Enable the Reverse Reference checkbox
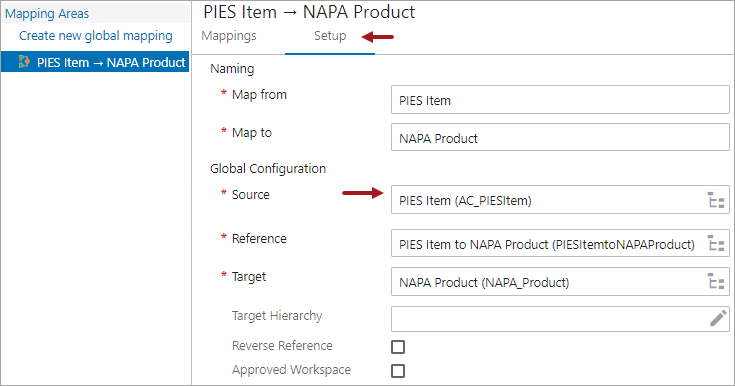This screenshot has width=735, height=386. point(398,347)
